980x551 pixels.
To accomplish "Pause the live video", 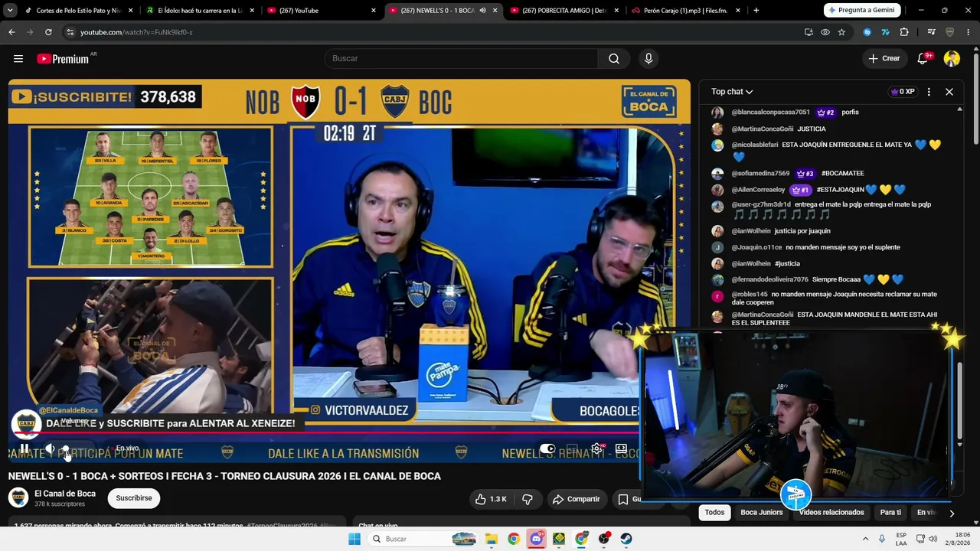I will (24, 448).
